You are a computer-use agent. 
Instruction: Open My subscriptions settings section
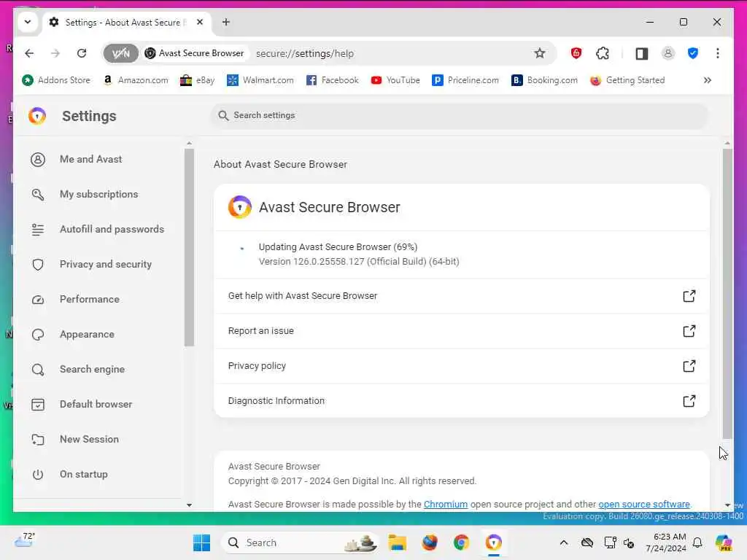[x=98, y=194]
